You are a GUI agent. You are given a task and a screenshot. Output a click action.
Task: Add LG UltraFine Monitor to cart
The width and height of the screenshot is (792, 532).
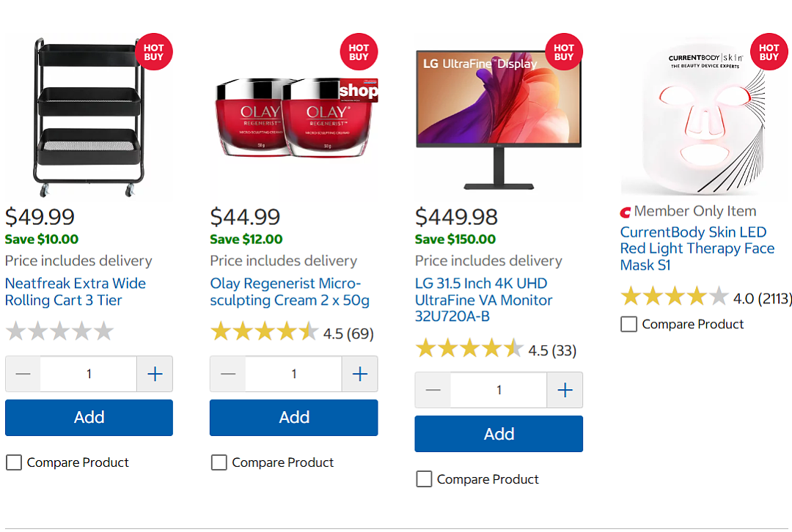499,434
